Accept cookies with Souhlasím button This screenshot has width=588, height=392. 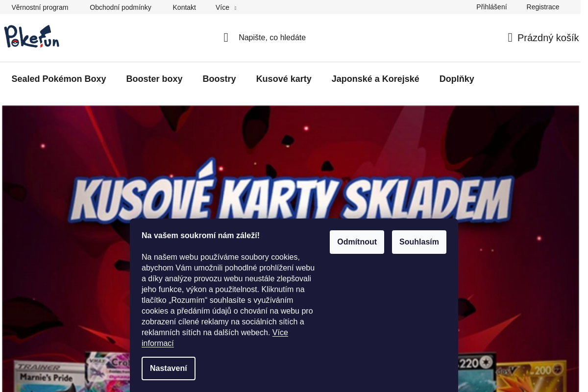click(419, 242)
